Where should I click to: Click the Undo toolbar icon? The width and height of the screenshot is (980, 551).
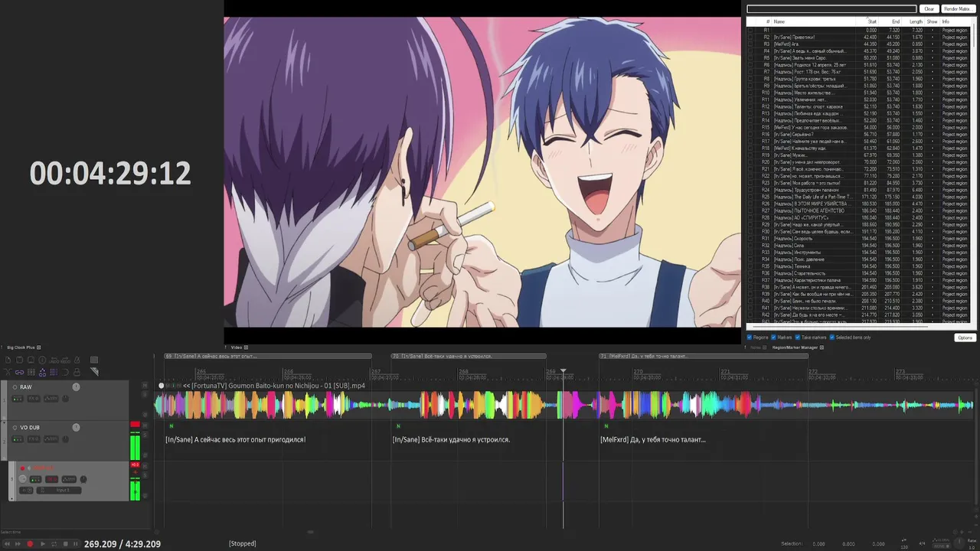[54, 360]
